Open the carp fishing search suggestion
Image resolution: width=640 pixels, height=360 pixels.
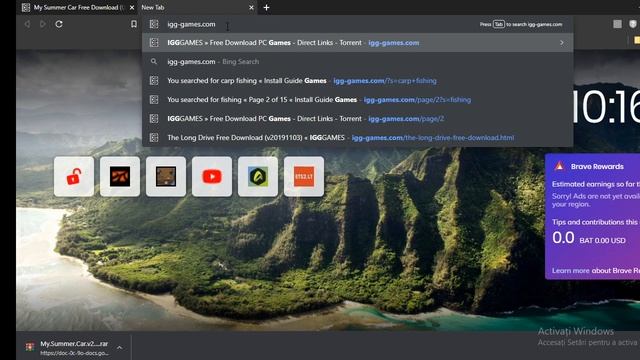point(357,81)
